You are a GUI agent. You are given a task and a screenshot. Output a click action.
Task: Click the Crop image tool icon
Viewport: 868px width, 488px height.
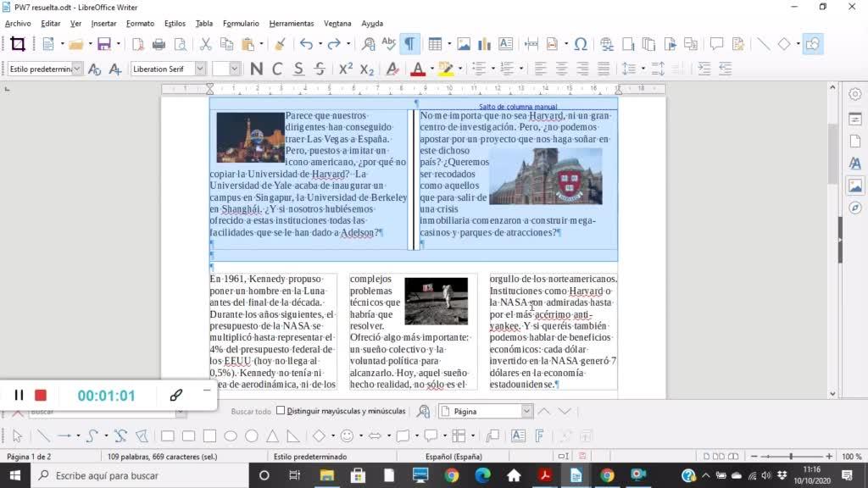click(17, 44)
